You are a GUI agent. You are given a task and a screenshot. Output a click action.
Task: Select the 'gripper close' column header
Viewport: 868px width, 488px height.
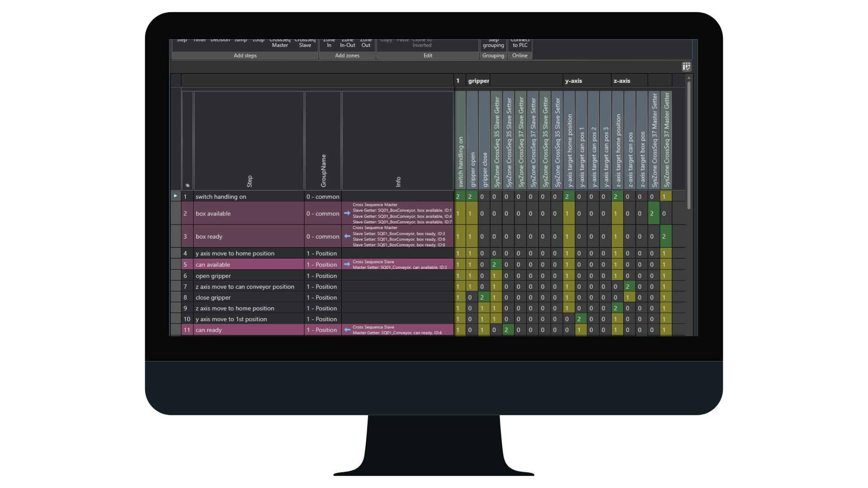pyautogui.click(x=485, y=140)
